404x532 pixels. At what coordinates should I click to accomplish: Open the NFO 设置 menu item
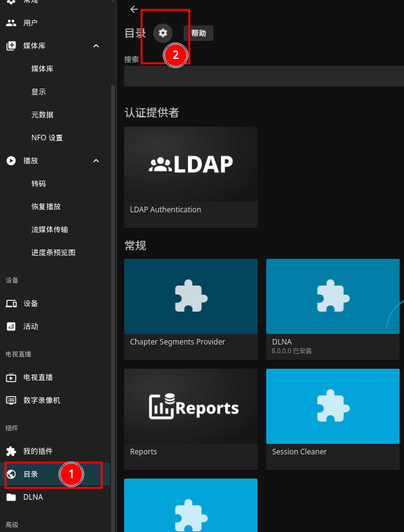47,138
